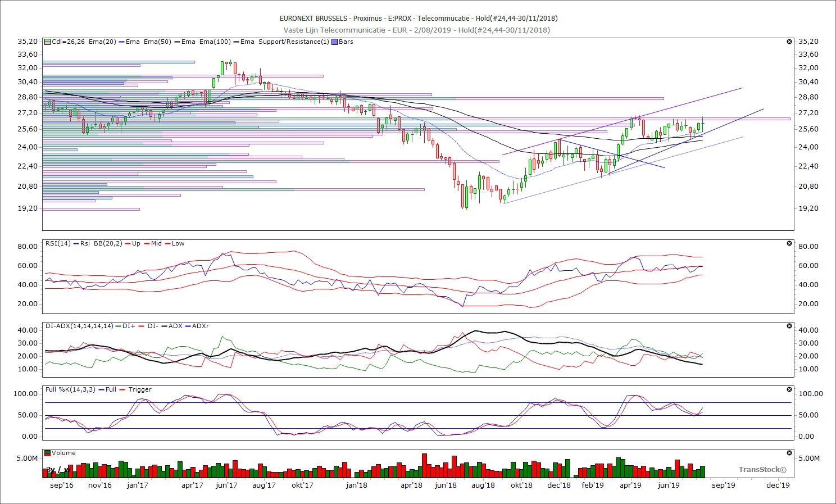This screenshot has width=836, height=504.
Task: Click the 5.00M label on right volume axis
Action: pyautogui.click(x=809, y=458)
